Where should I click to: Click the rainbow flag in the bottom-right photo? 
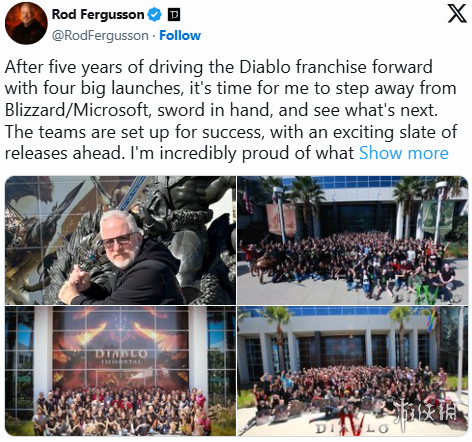pyautogui.click(x=431, y=321)
